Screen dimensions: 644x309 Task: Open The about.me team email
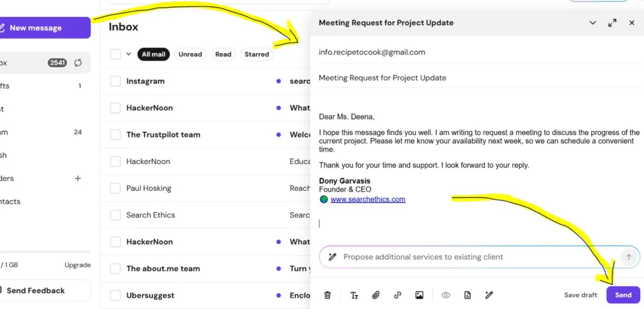tap(206, 269)
